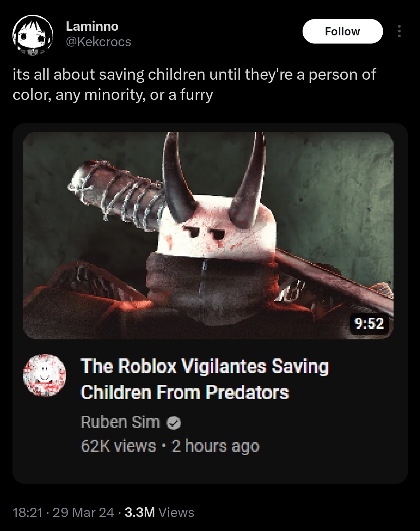The height and width of the screenshot is (531, 420).
Task: Click the verified checkmark badge beside Ruben Sim
Action: coord(174,423)
